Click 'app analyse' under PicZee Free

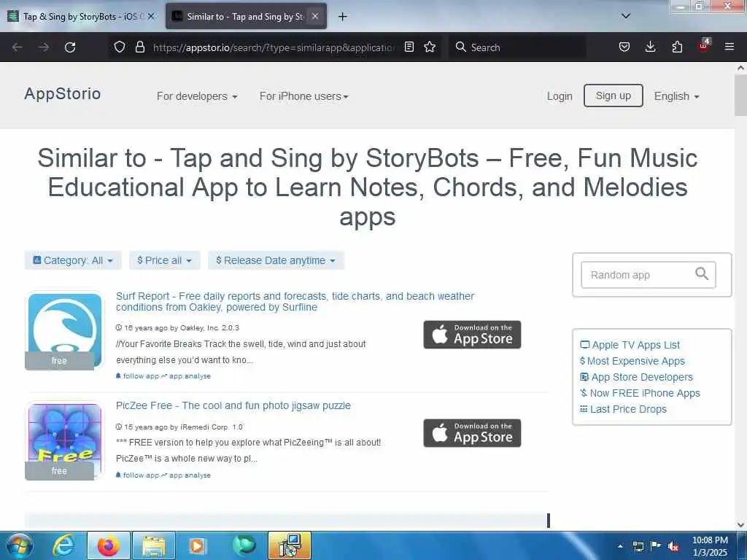click(186, 475)
